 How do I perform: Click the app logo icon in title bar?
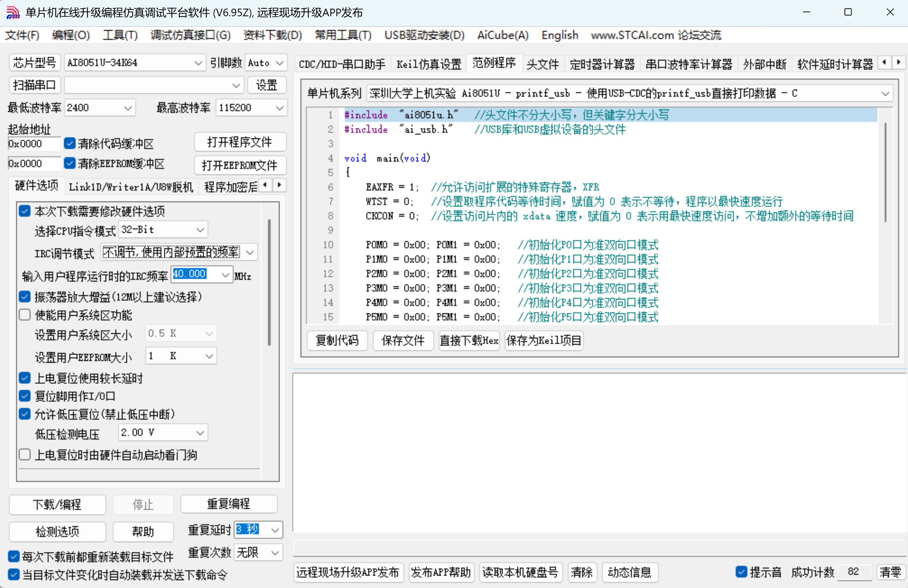(13, 13)
